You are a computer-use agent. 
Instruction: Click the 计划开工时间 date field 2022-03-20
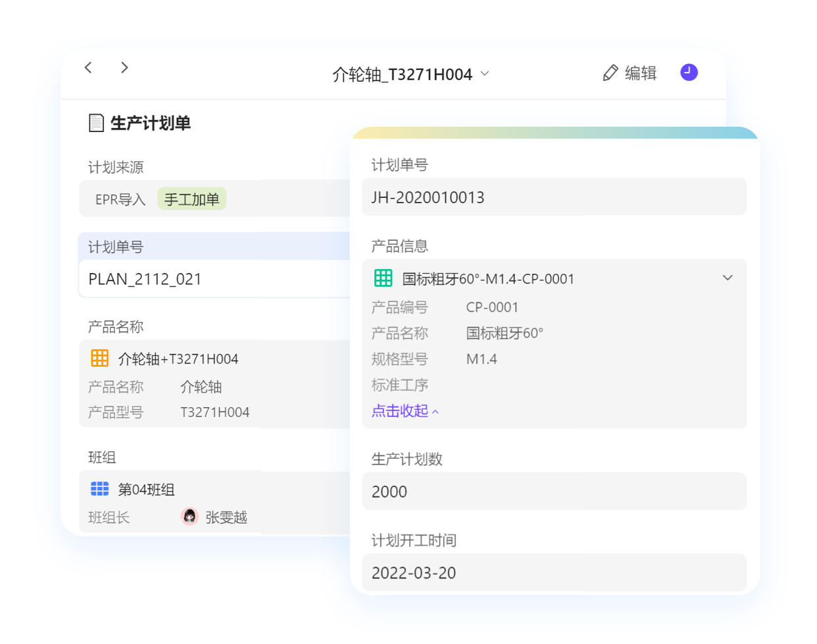point(554,573)
